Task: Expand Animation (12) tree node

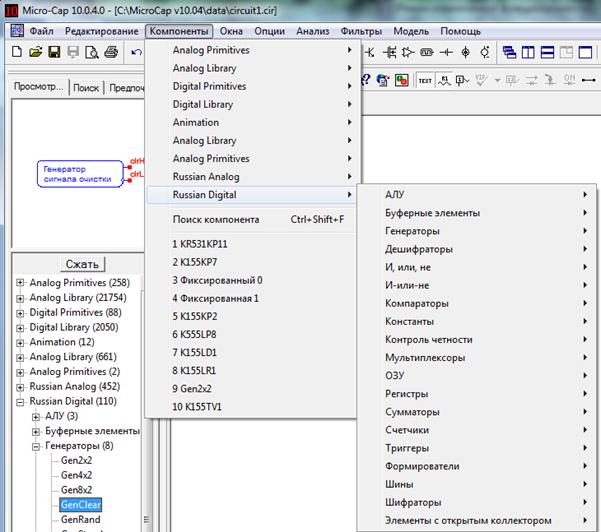Action: [20, 342]
